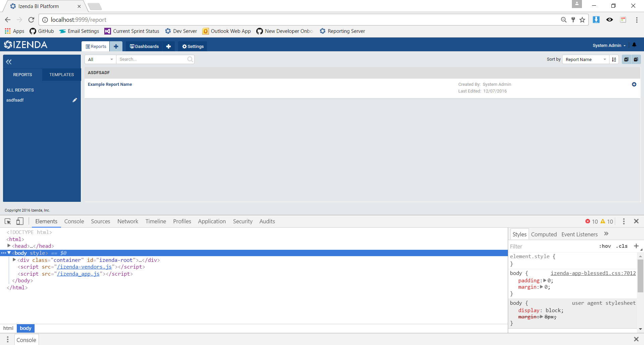Open izenda_app.js source link

point(78,274)
